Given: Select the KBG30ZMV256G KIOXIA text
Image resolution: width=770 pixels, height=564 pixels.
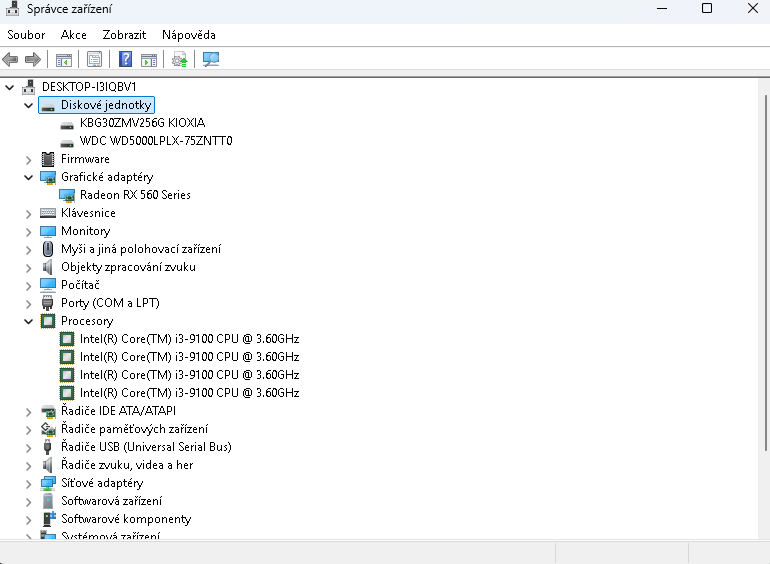Looking at the screenshot, I should (x=142, y=123).
